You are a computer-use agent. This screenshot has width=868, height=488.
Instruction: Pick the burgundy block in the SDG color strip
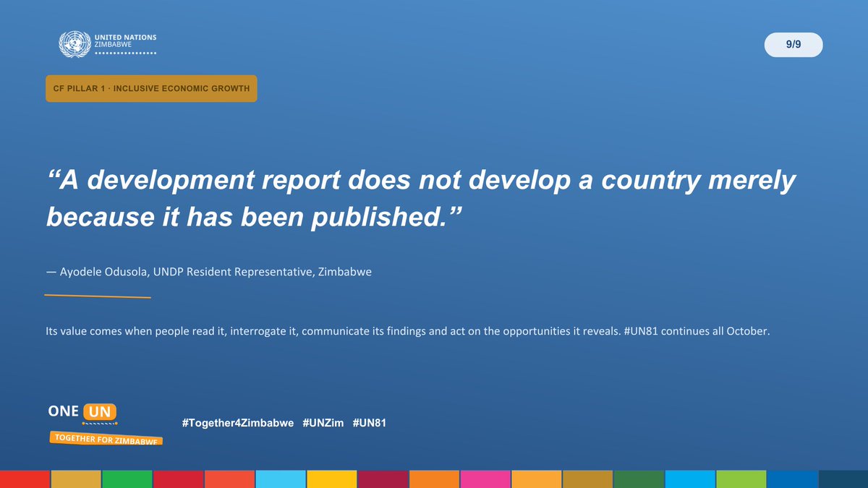tap(383, 479)
